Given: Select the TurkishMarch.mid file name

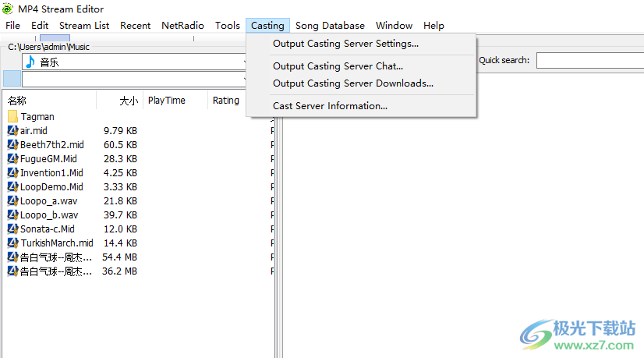Looking at the screenshot, I should point(57,243).
